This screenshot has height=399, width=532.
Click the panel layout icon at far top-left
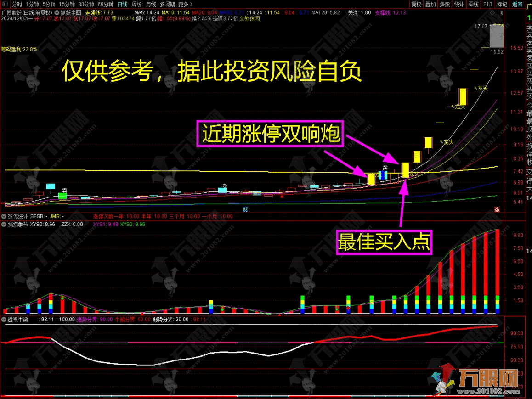pos(5,4)
